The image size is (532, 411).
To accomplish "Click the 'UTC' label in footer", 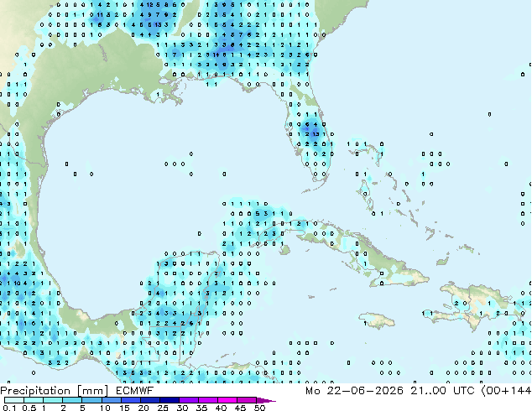I will click(463, 390).
